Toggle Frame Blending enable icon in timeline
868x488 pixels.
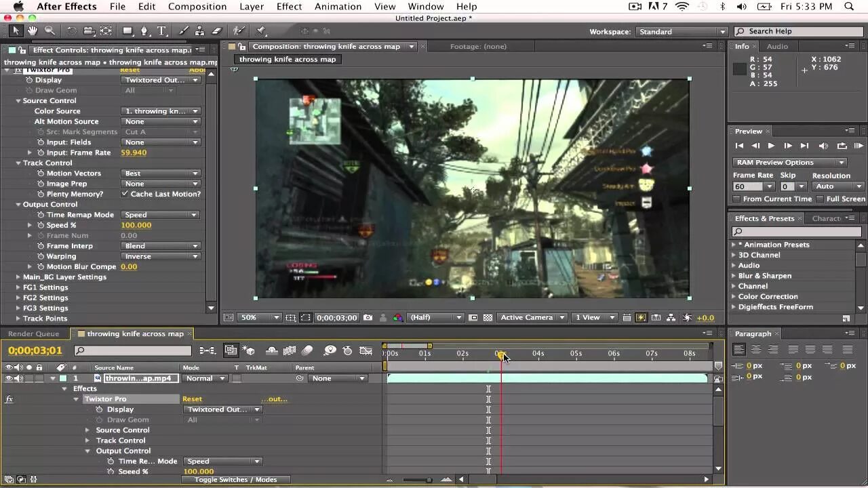point(290,350)
